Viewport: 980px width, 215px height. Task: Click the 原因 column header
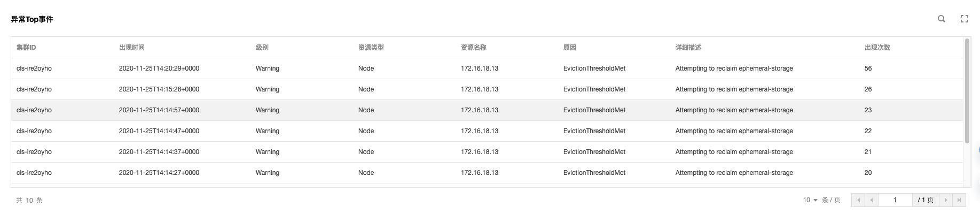570,48
